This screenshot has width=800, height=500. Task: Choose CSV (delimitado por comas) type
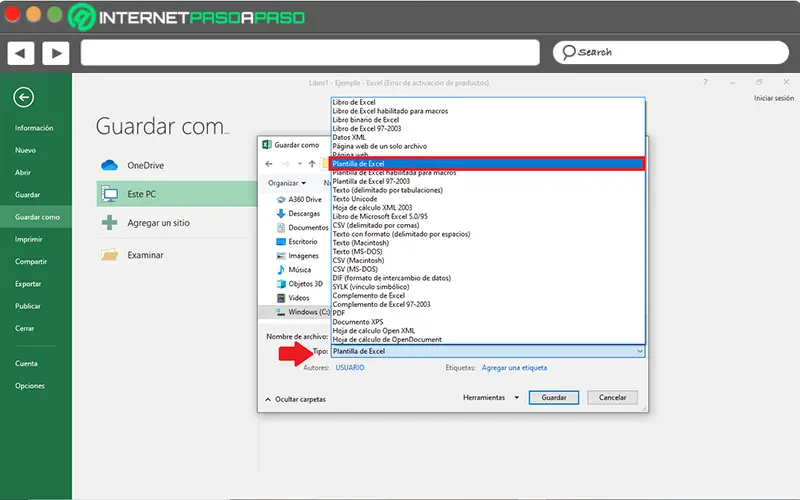pyautogui.click(x=488, y=225)
